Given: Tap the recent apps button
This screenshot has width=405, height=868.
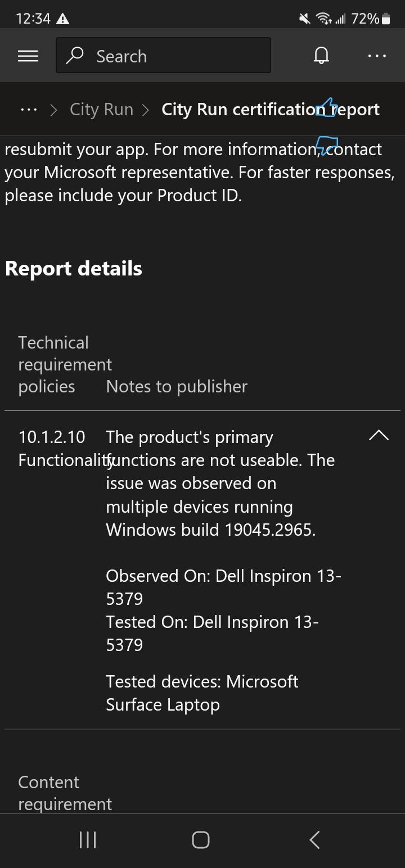Looking at the screenshot, I should (87, 840).
